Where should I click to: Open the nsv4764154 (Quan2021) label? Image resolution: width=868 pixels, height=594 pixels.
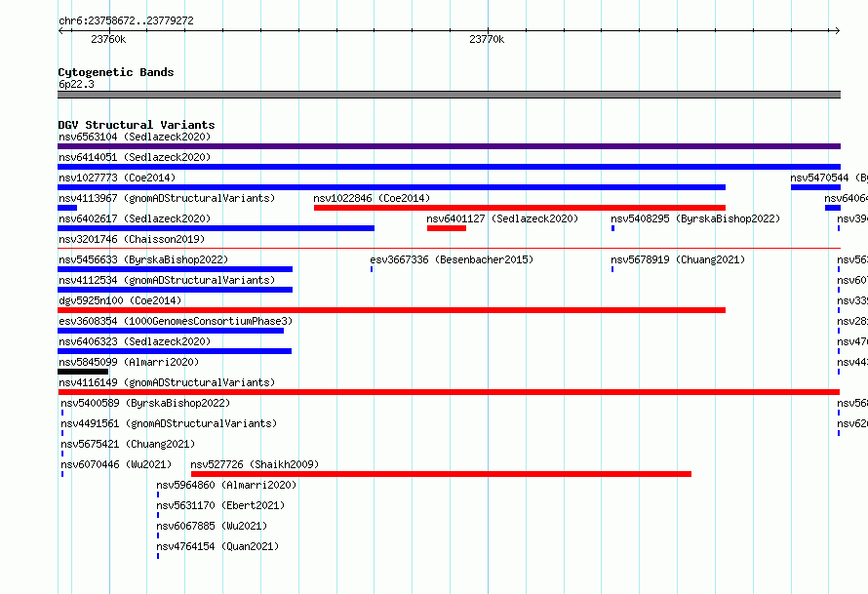point(217,546)
